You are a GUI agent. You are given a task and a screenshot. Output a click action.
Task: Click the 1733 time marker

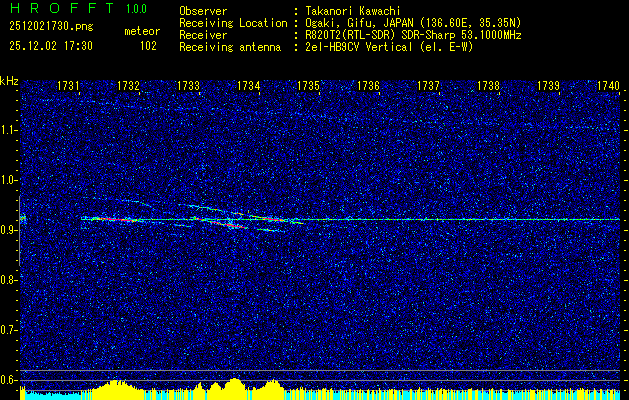click(188, 85)
